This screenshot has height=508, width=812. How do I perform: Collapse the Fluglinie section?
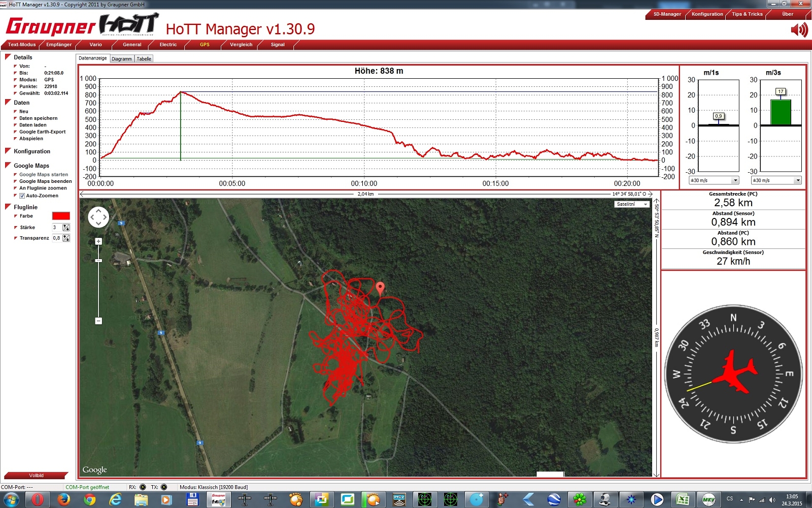coord(8,207)
